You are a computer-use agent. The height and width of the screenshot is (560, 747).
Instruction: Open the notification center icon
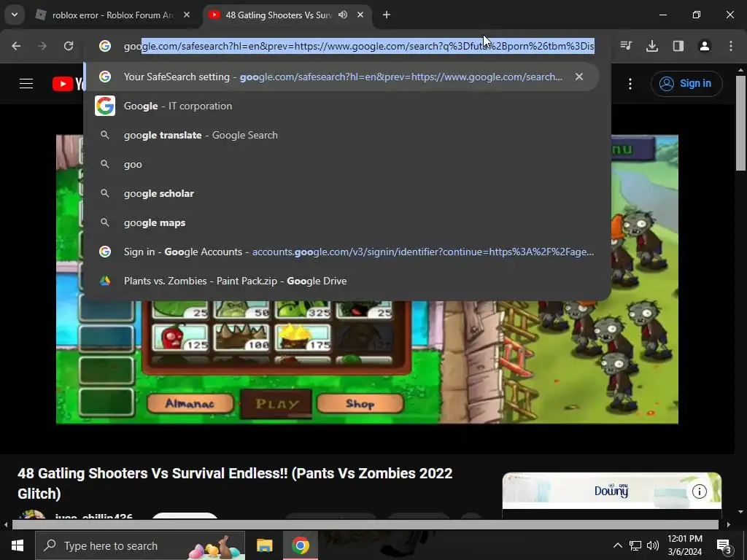coord(724,547)
